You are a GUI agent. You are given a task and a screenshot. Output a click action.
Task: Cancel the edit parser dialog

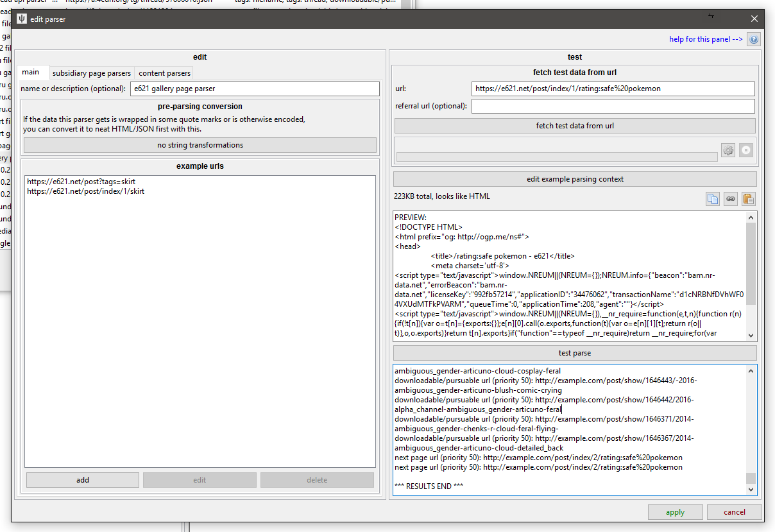[734, 512]
